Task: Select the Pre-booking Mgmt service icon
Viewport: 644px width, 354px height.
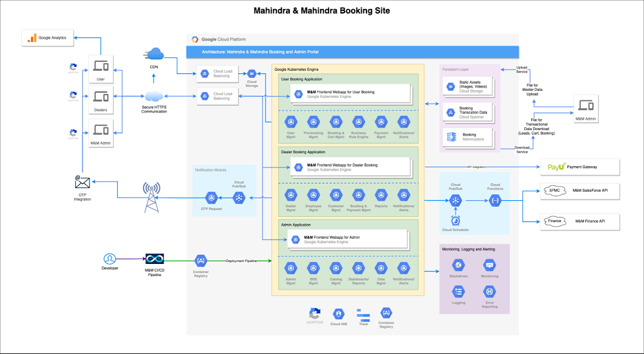Action: pyautogui.click(x=314, y=122)
